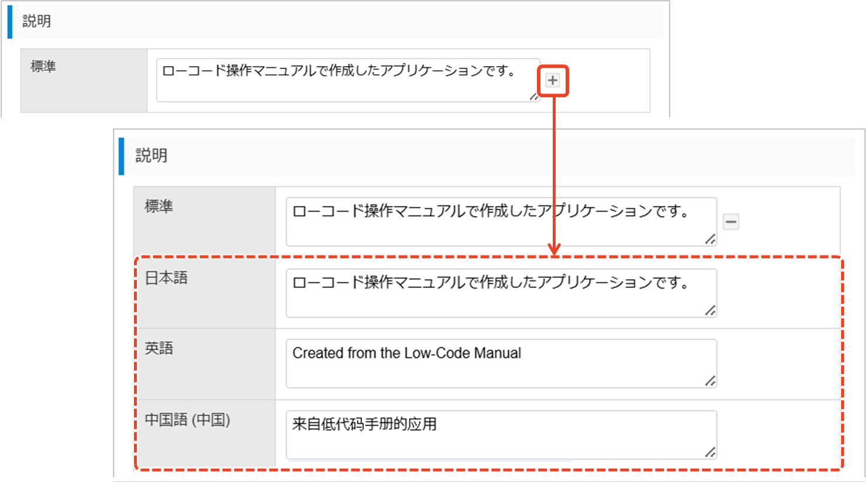The width and height of the screenshot is (868, 484).
Task: Click the plus button to expand language fields
Action: point(552,80)
